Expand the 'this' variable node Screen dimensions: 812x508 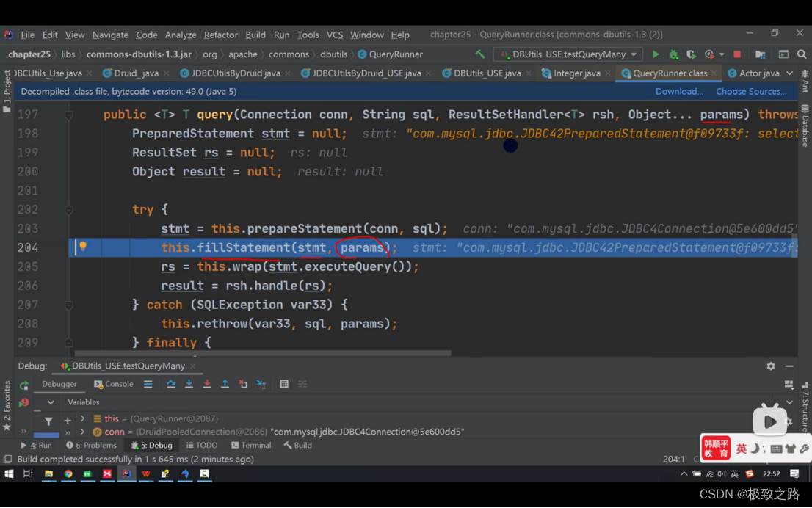[81, 418]
